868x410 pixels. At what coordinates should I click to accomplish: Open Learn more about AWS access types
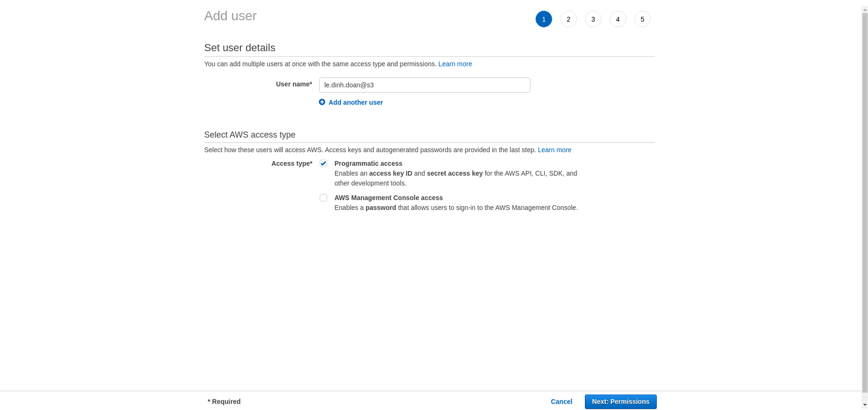pos(554,150)
